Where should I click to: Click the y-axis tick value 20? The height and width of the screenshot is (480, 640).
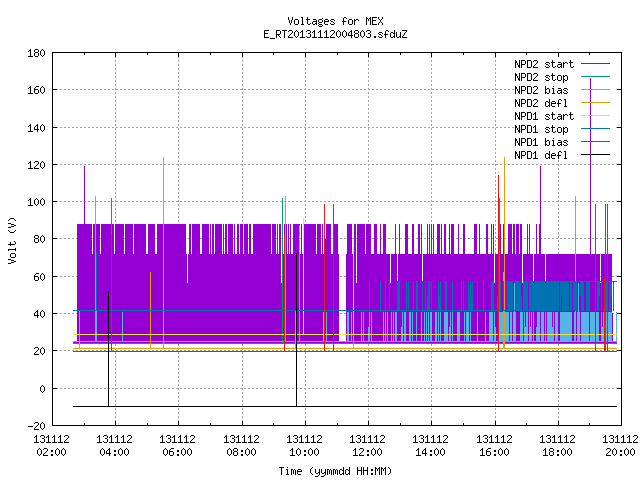[x=39, y=351]
